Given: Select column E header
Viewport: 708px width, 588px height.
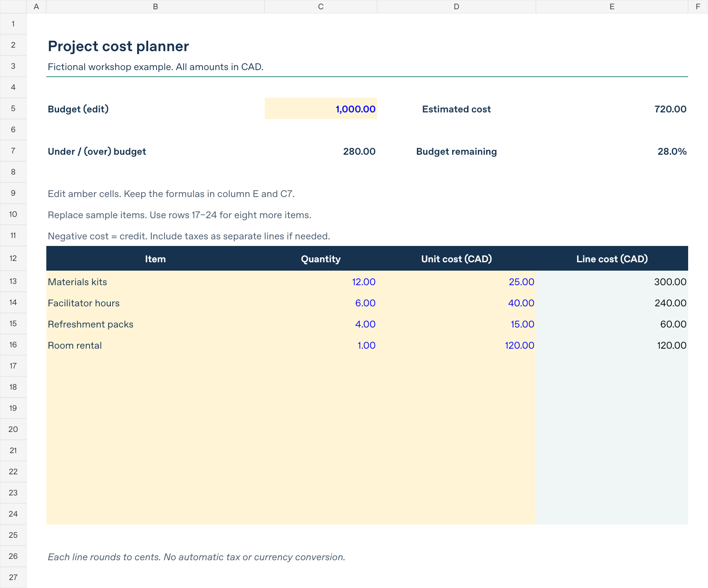Looking at the screenshot, I should pyautogui.click(x=612, y=7).
